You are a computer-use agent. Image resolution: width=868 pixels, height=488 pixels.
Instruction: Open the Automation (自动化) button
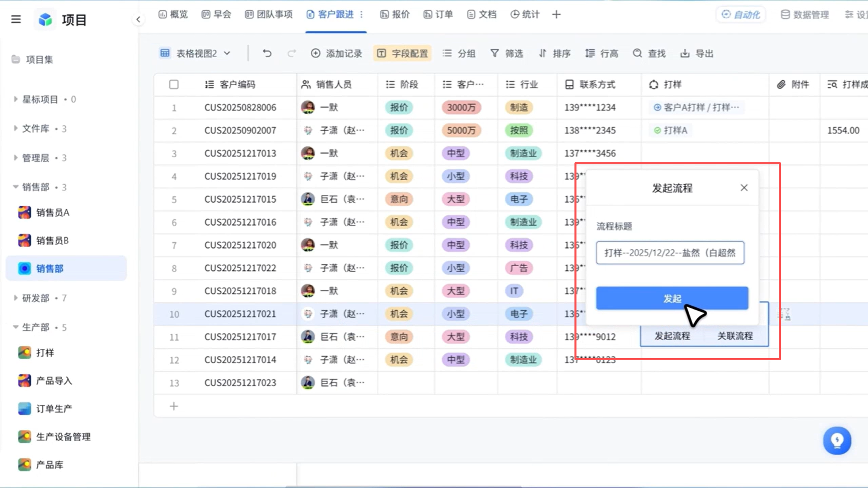(x=741, y=14)
